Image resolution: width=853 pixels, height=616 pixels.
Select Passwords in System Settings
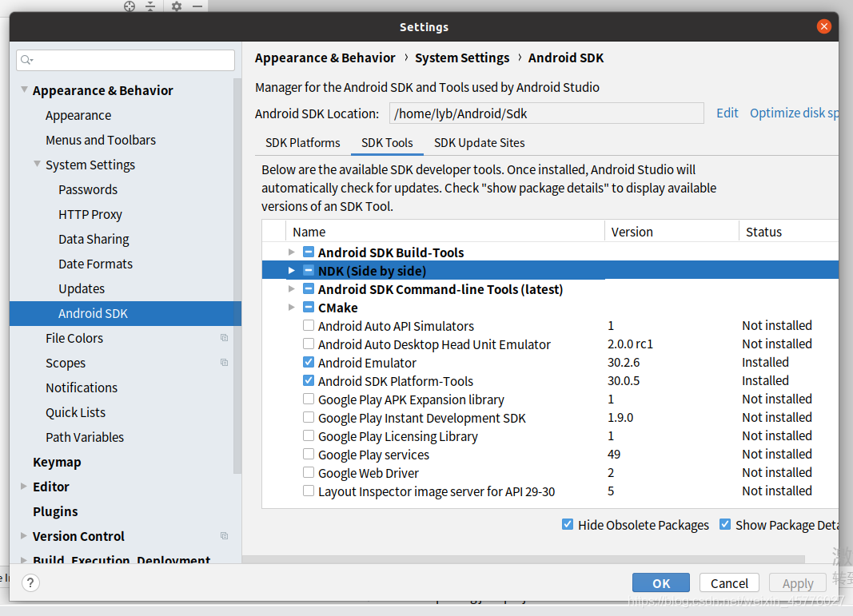pos(88,189)
